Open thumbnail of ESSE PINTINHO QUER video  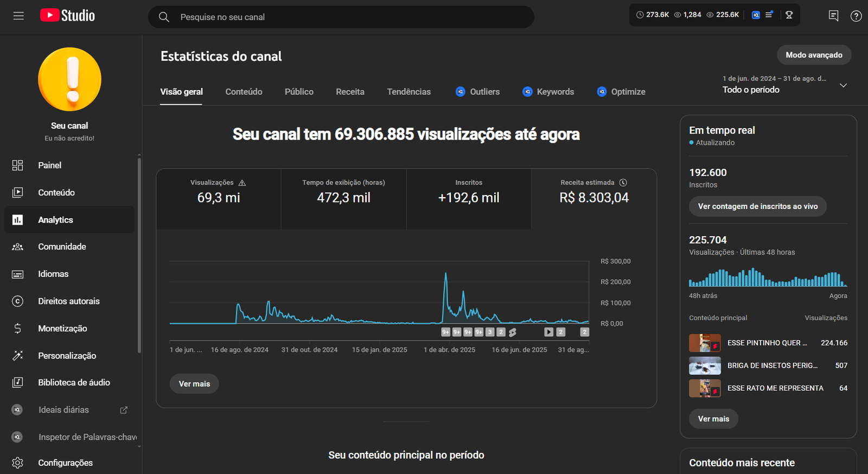705,343
